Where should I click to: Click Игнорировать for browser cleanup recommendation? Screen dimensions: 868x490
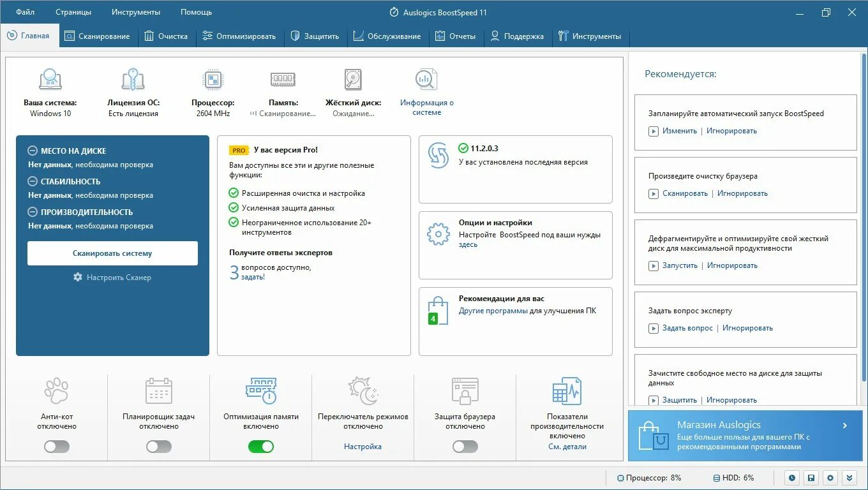pyautogui.click(x=742, y=193)
